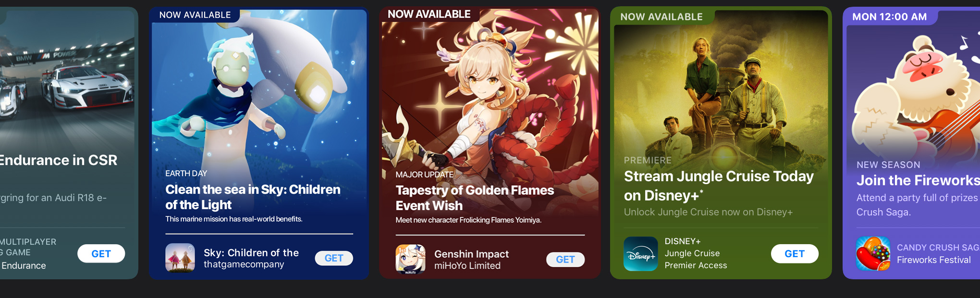Open 'Clean the sea in Sky' headline
This screenshot has height=298, width=980.
(x=253, y=197)
